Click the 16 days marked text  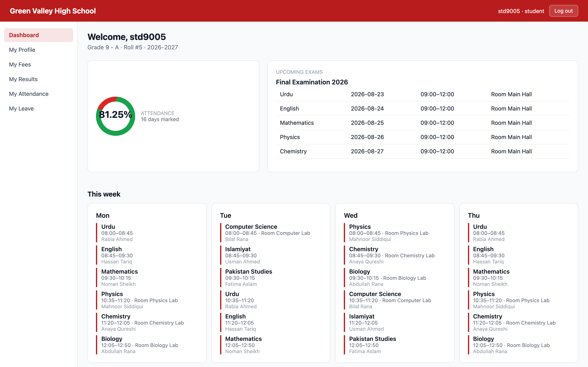(x=160, y=119)
